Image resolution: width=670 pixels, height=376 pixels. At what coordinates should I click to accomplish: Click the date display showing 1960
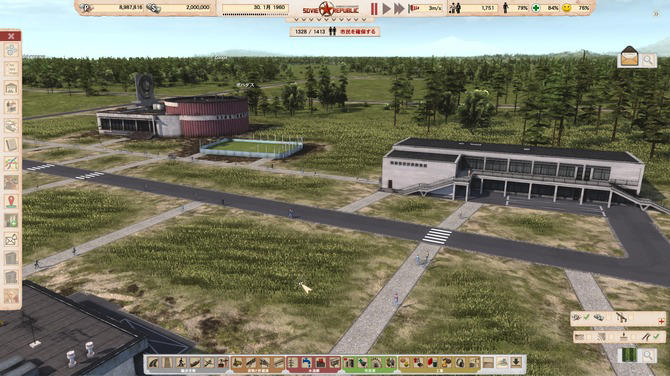click(x=255, y=8)
